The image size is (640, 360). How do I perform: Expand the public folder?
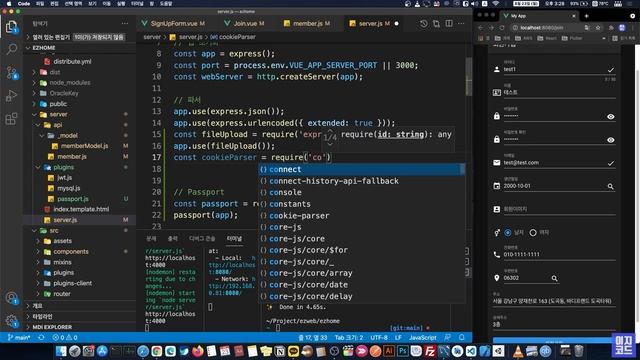[x=79, y=104]
